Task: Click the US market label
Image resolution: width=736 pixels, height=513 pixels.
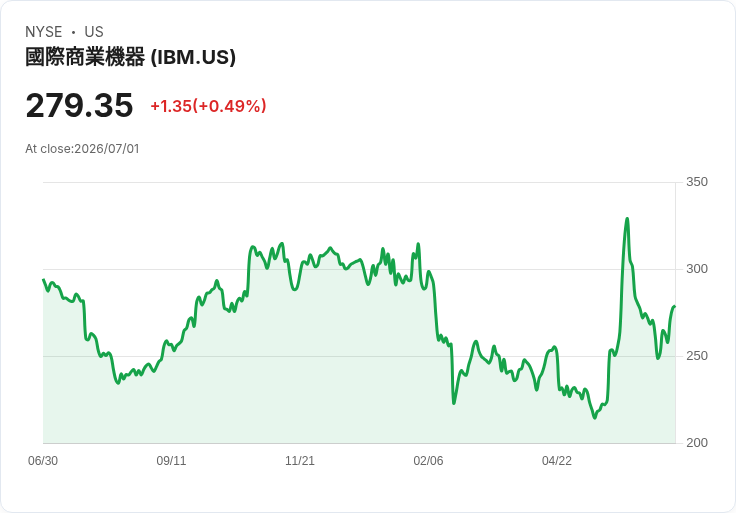Action: (x=94, y=32)
